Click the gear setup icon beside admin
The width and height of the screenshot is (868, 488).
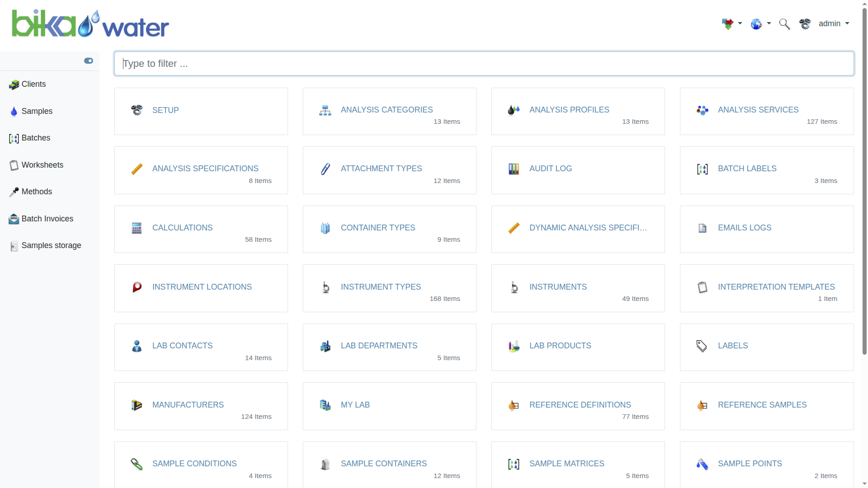(805, 24)
